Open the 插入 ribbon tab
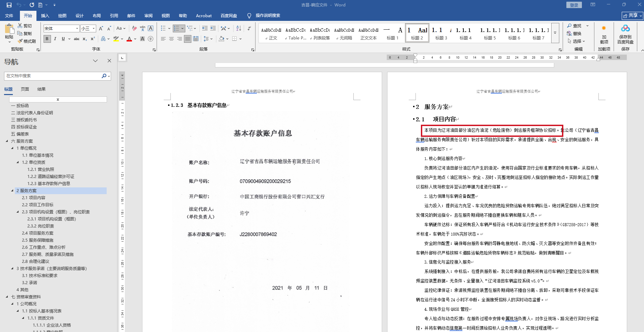This screenshot has width=644, height=332. 45,16
